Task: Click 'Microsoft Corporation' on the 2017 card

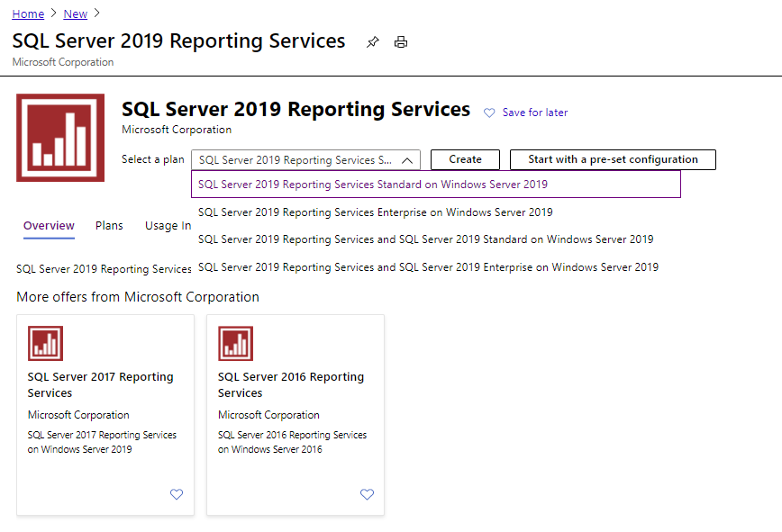Action: pyautogui.click(x=78, y=415)
